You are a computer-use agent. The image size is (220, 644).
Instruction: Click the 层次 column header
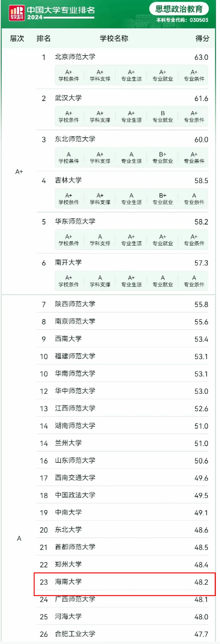[x=17, y=39]
